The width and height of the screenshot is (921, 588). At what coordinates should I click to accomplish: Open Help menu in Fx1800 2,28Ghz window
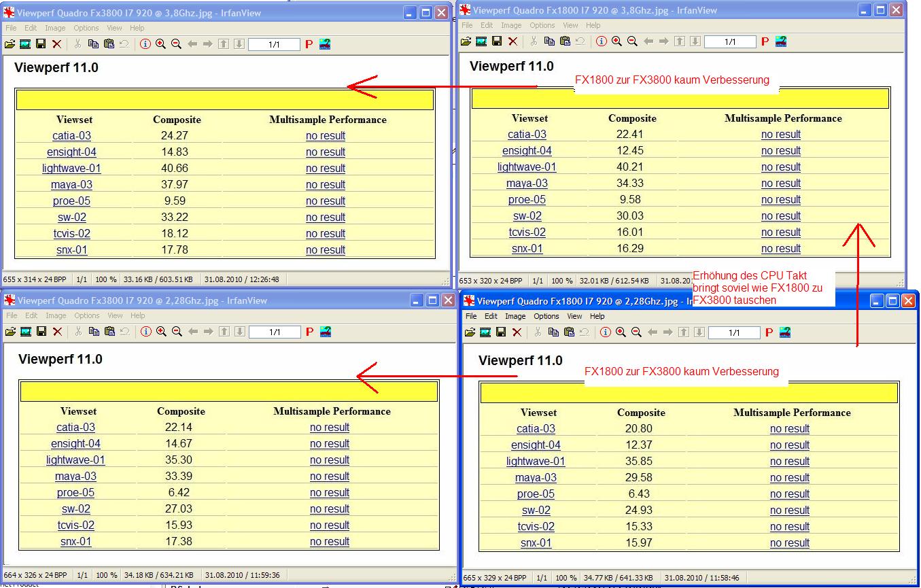pyautogui.click(x=597, y=316)
